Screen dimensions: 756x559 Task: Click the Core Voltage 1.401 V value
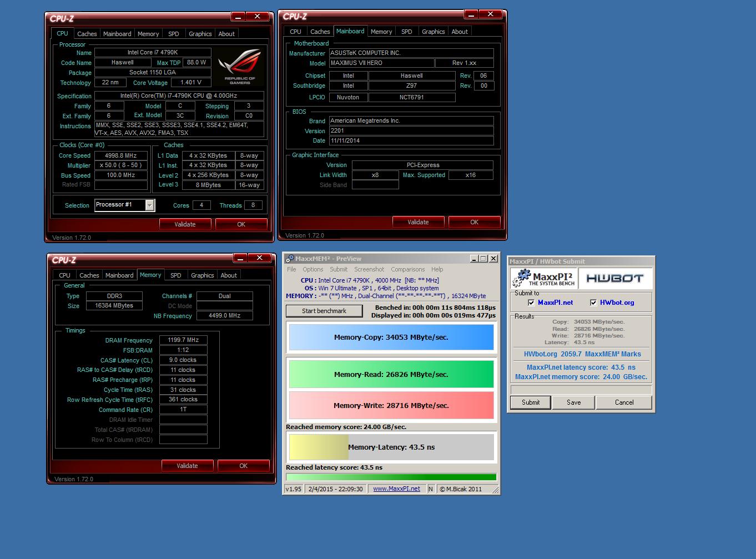pyautogui.click(x=191, y=82)
